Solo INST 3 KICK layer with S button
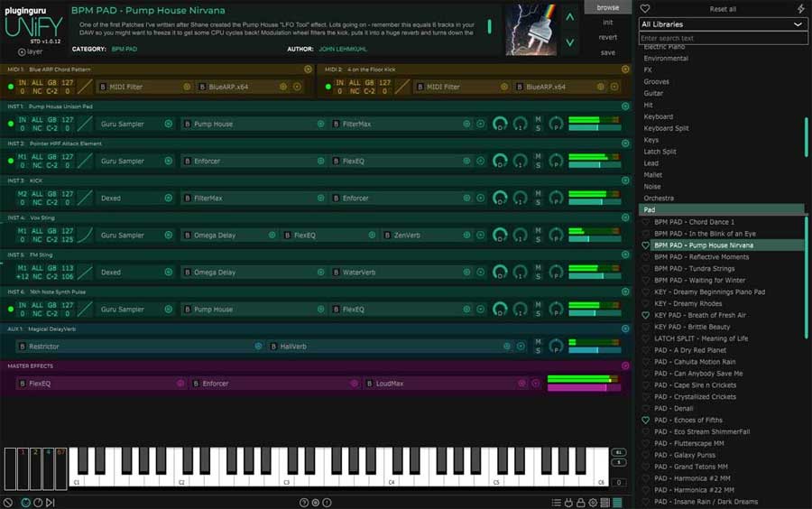 click(x=538, y=202)
